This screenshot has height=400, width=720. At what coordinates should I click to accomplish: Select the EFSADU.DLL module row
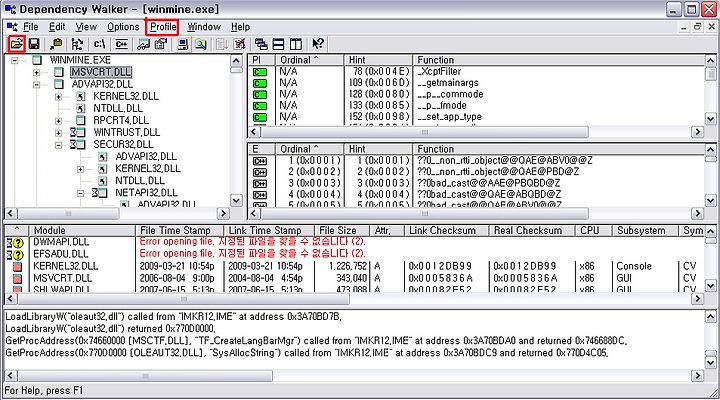pyautogui.click(x=354, y=254)
